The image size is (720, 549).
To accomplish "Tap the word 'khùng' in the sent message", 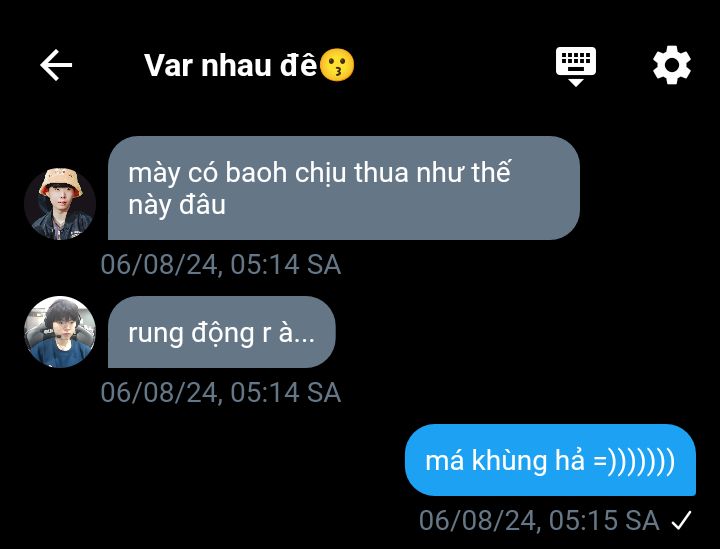I will (509, 461).
